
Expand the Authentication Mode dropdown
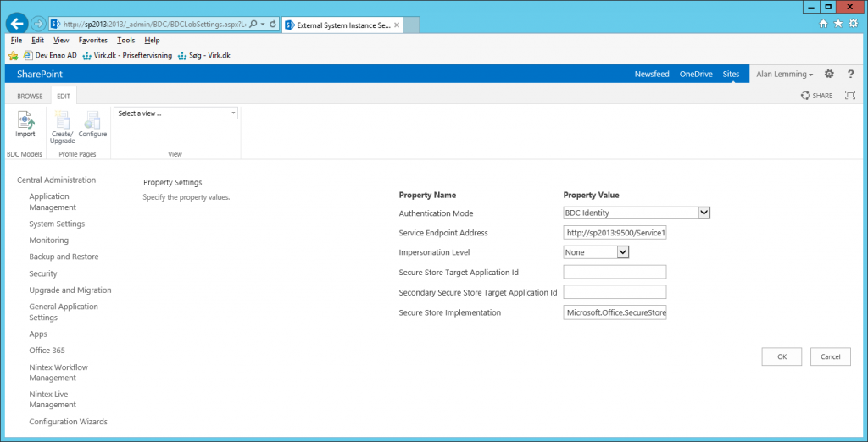[x=704, y=213]
